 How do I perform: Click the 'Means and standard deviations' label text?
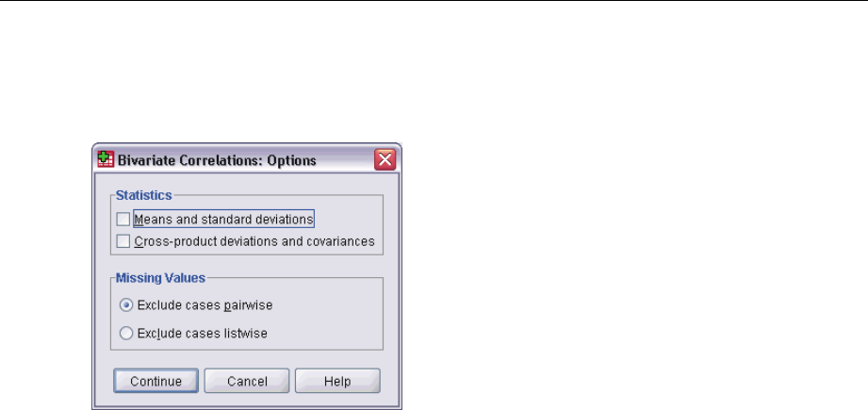pyautogui.click(x=223, y=220)
